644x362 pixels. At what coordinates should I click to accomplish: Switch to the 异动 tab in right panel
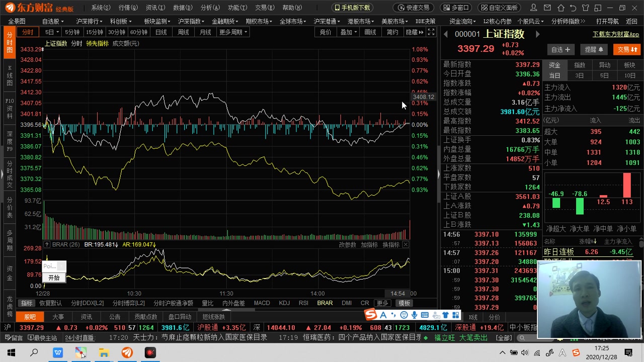[605, 65]
